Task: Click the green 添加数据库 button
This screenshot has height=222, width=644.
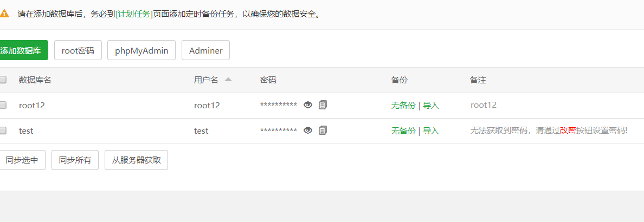Action: [x=23, y=50]
